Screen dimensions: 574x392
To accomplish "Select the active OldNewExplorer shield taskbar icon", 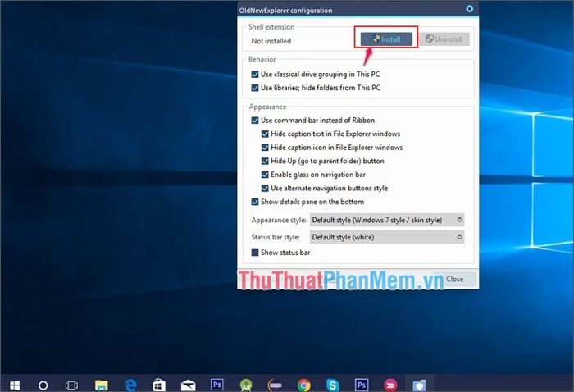I will (419, 385).
